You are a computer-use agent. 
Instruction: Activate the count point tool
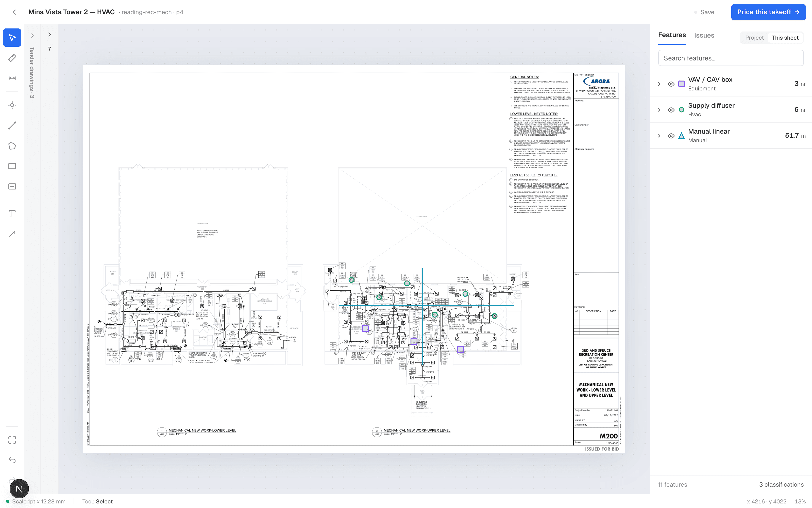coord(12,105)
